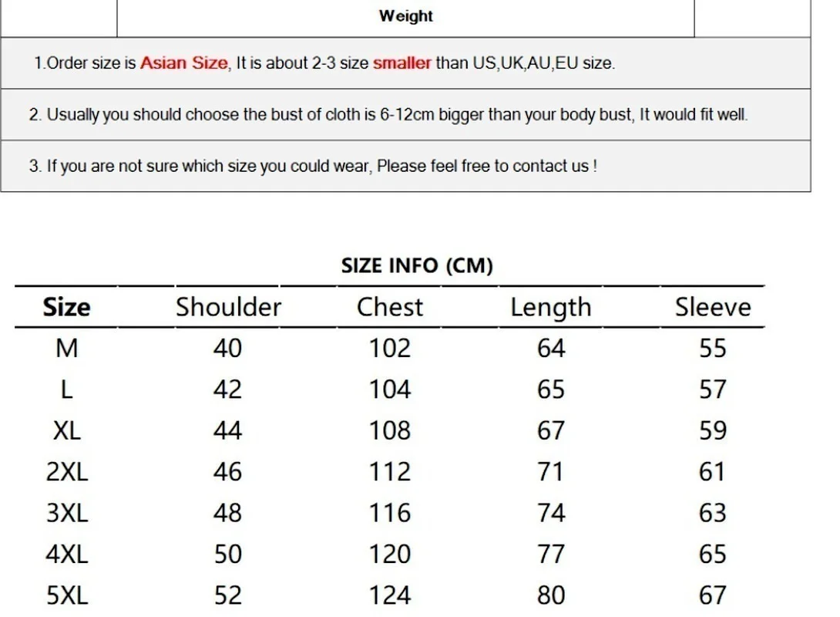This screenshot has height=617, width=840.
Task: Click the Length column header
Action: (551, 308)
